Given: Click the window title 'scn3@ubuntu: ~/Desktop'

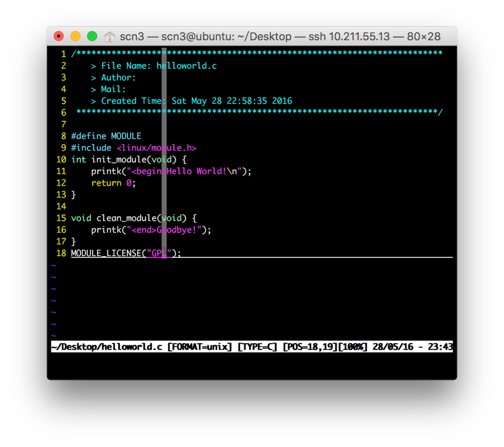Looking at the screenshot, I should pyautogui.click(x=226, y=37).
